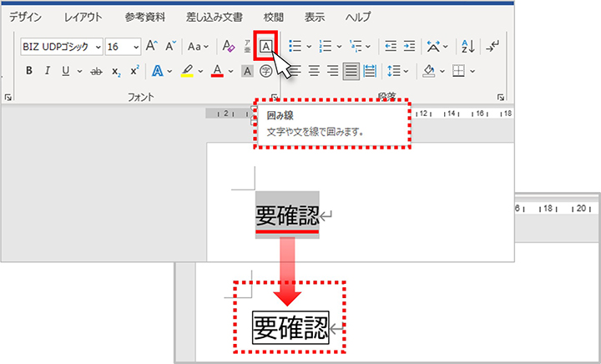Expand the line spacing dropdown
The image size is (601, 364).
(x=405, y=72)
